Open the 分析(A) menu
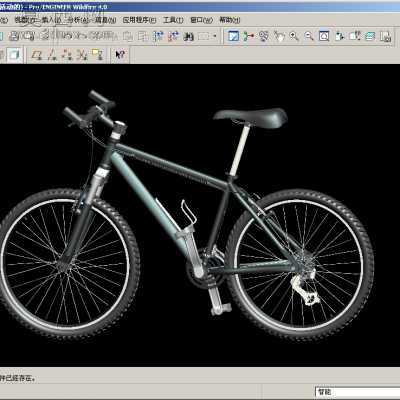The height and width of the screenshot is (400, 400). coord(79,20)
